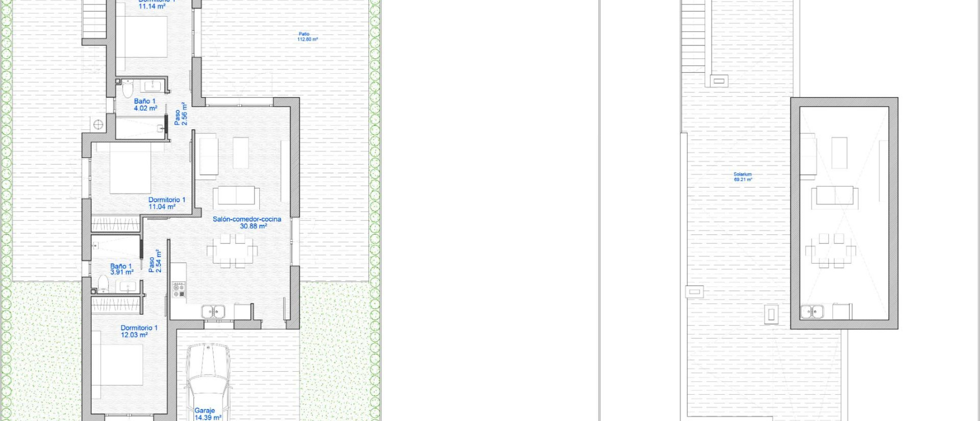Screen dimensions: 980x421
Task: Click the staircase on the ground floor plan
Action: [94, 19]
